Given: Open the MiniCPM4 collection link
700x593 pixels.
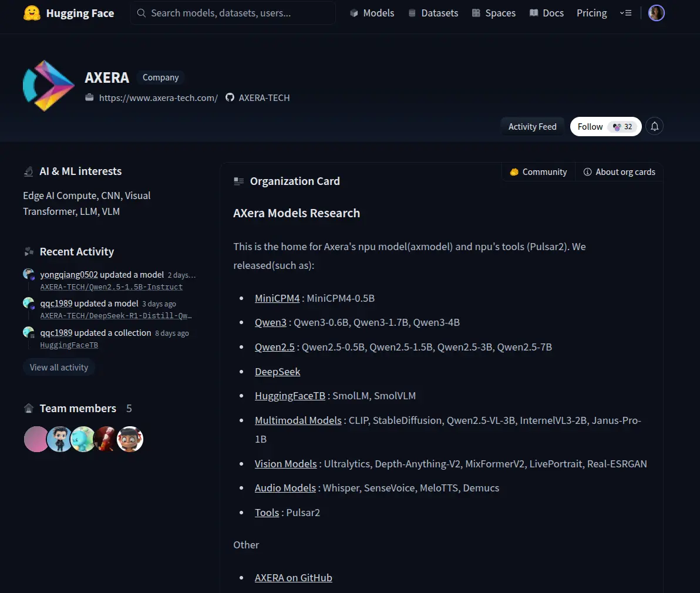Looking at the screenshot, I should pos(277,298).
